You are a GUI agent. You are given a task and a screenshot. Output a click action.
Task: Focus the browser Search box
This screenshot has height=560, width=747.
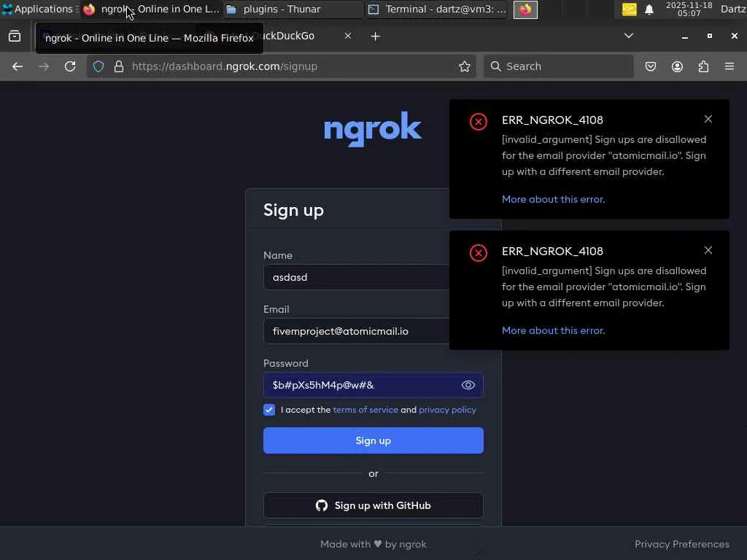coord(558,66)
